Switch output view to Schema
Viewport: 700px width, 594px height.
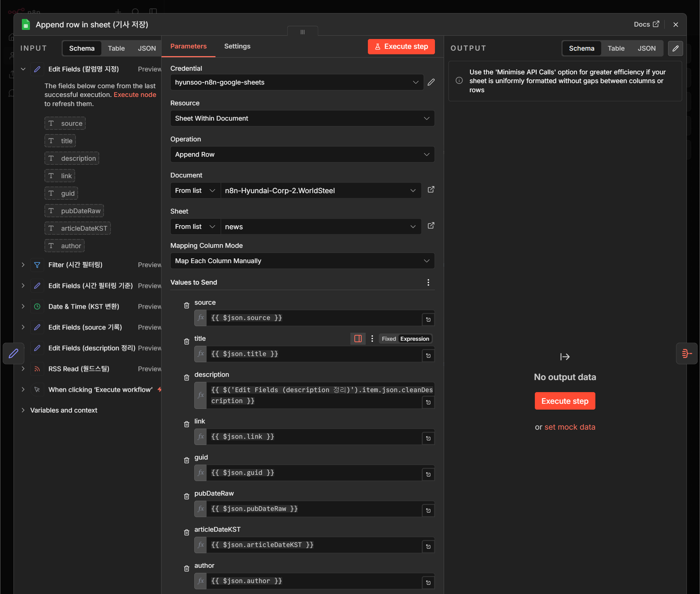[582, 48]
